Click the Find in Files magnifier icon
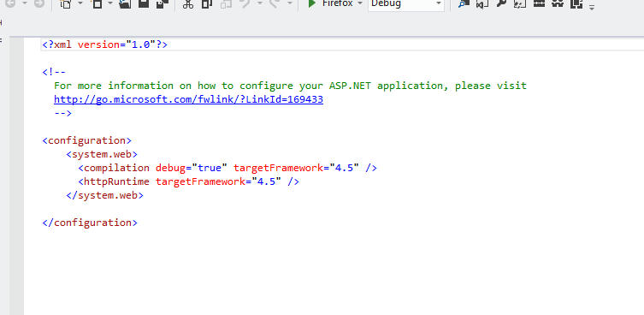 [x=464, y=3]
